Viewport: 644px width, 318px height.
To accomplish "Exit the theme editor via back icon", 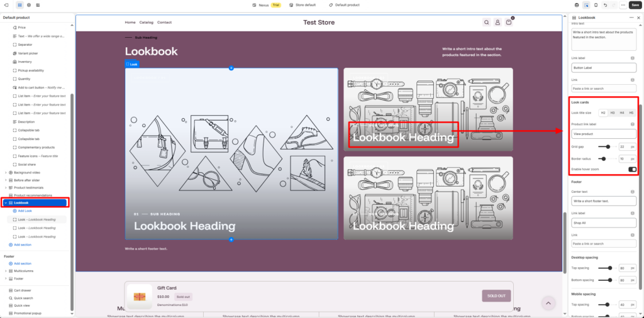I will click(x=6, y=5).
